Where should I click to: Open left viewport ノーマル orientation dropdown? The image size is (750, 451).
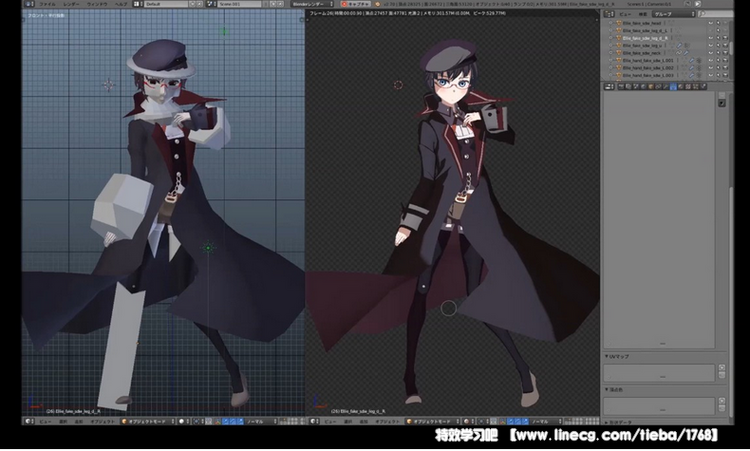(x=262, y=421)
